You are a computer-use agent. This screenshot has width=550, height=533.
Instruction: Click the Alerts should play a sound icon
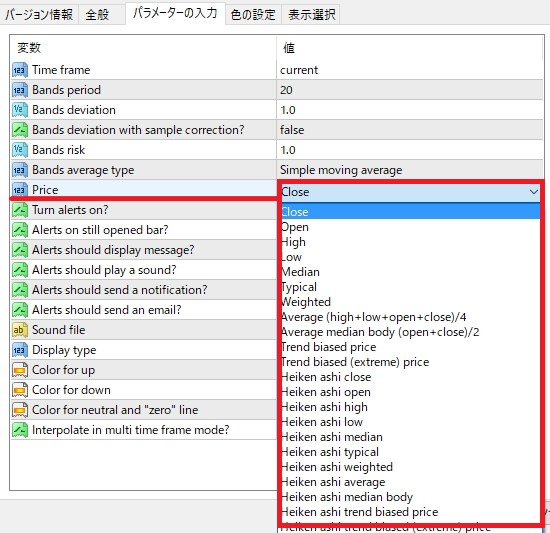coord(20,270)
